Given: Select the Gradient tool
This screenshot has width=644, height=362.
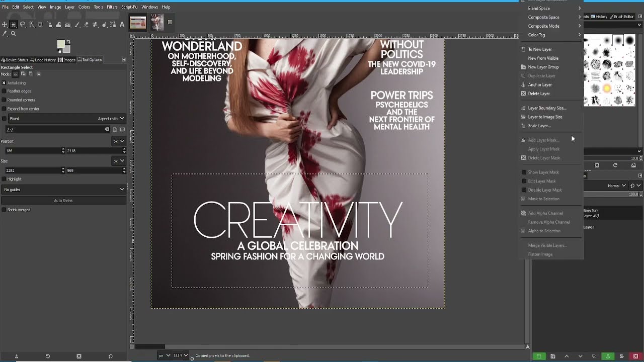Looking at the screenshot, I should coord(67,25).
